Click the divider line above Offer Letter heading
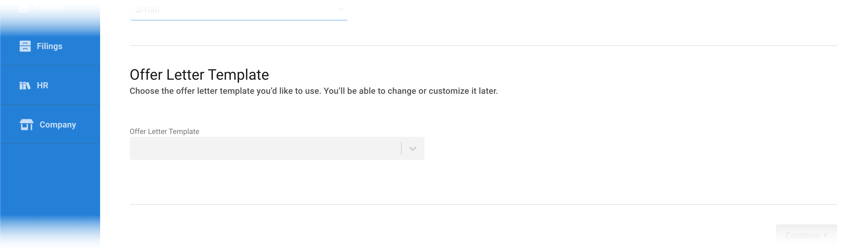The image size is (868, 252). (483, 46)
